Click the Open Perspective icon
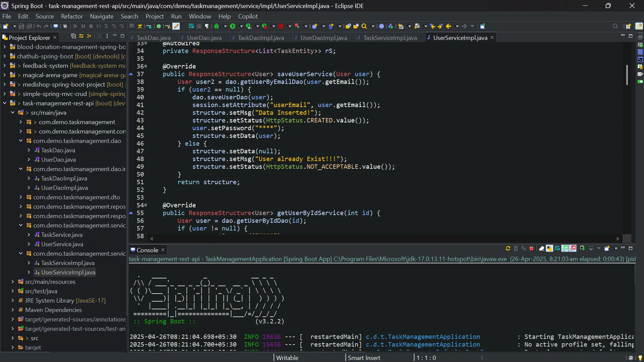 tap(628, 26)
